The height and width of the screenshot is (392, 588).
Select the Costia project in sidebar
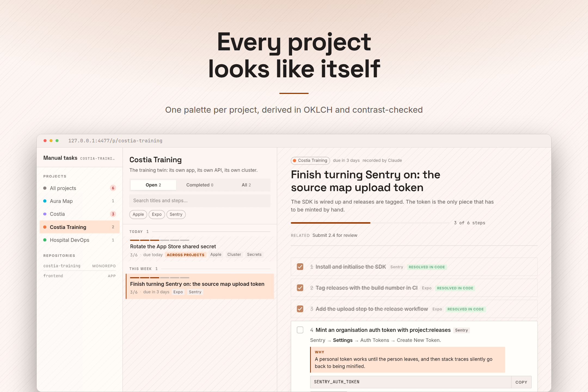[x=79, y=214]
